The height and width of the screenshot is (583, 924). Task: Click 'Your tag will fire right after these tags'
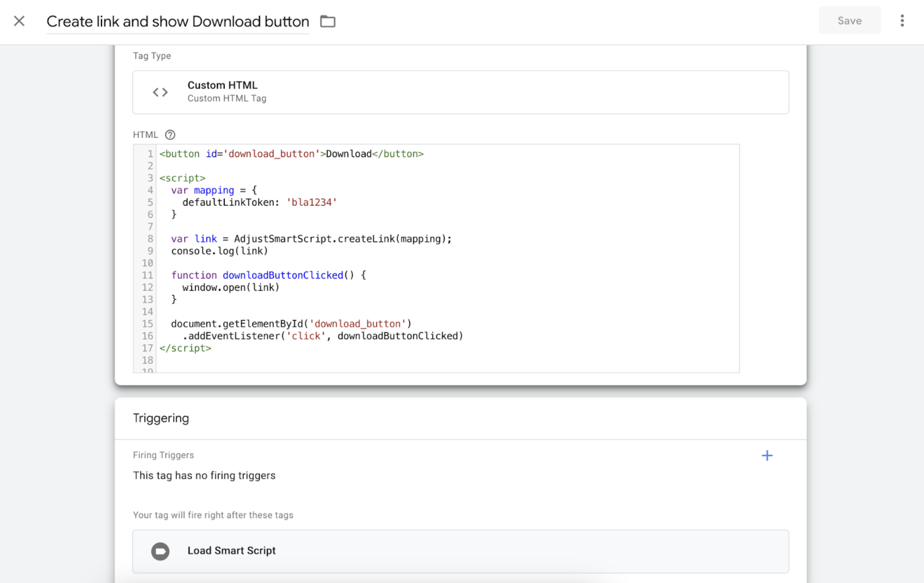point(213,515)
